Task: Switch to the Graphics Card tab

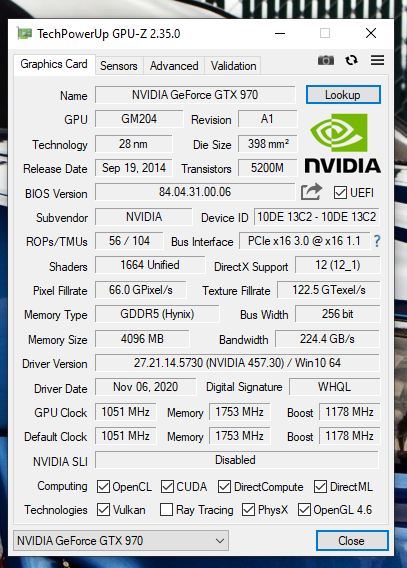Action: pyautogui.click(x=54, y=64)
